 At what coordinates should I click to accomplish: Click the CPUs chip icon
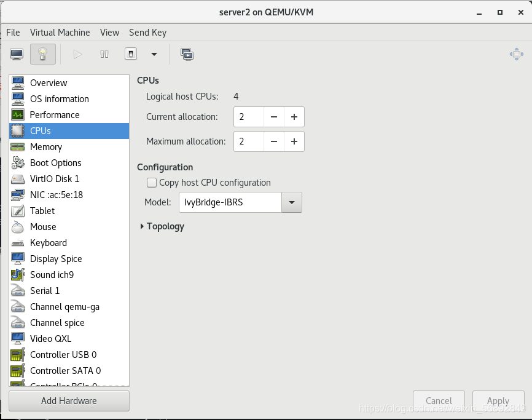18,131
